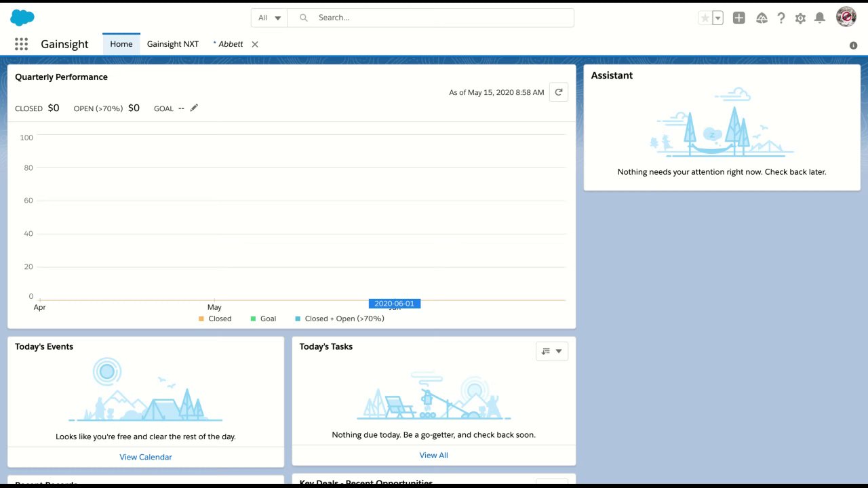The image size is (868, 488).
Task: Click the info icon below the header
Action: 853,45
